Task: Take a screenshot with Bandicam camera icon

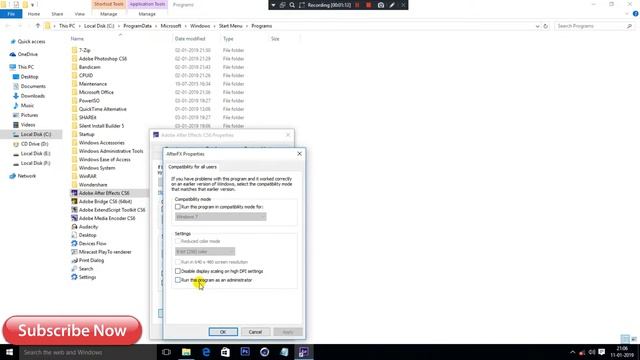Action: [x=381, y=5]
